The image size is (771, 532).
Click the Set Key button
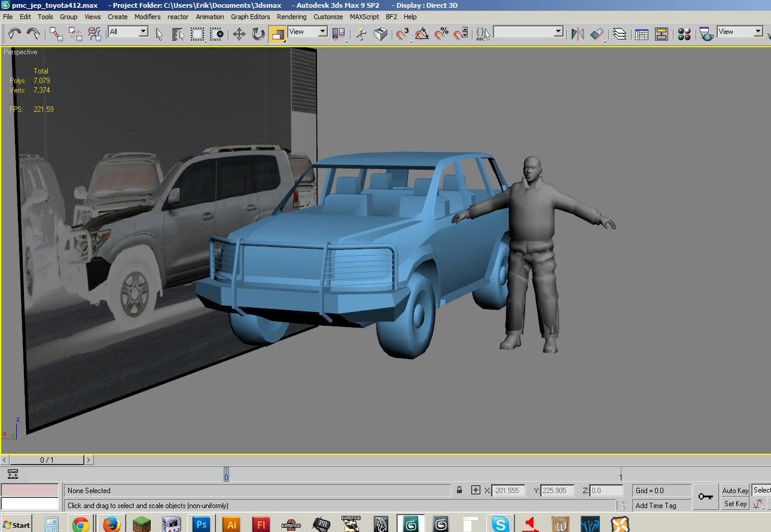pyautogui.click(x=735, y=504)
